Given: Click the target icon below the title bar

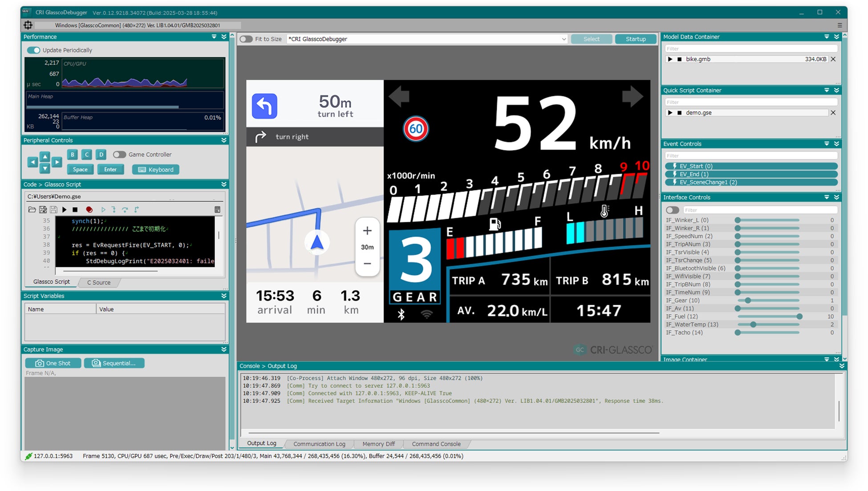Looking at the screenshot, I should coord(28,25).
